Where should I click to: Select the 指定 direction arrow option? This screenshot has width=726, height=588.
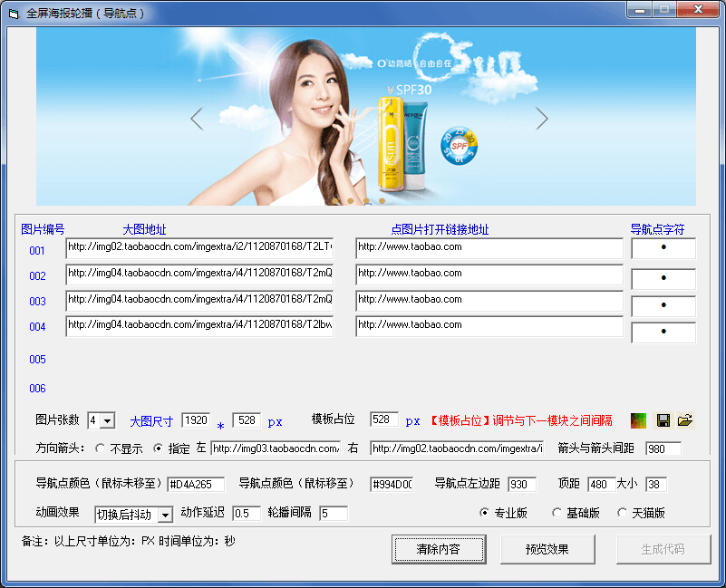[x=159, y=448]
